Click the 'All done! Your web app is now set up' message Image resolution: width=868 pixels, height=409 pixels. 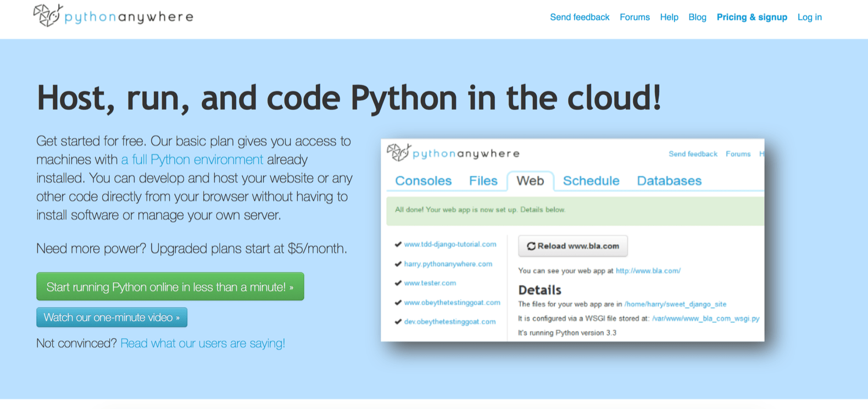tap(575, 210)
